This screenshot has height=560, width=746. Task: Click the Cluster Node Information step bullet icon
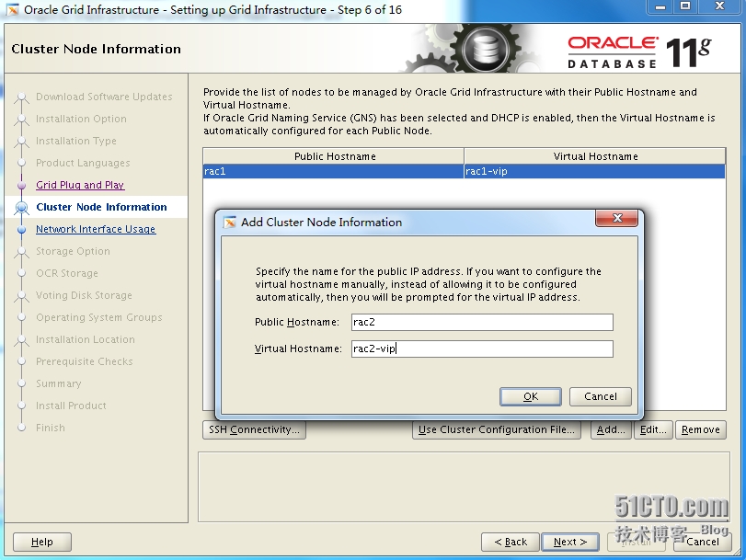(21, 208)
